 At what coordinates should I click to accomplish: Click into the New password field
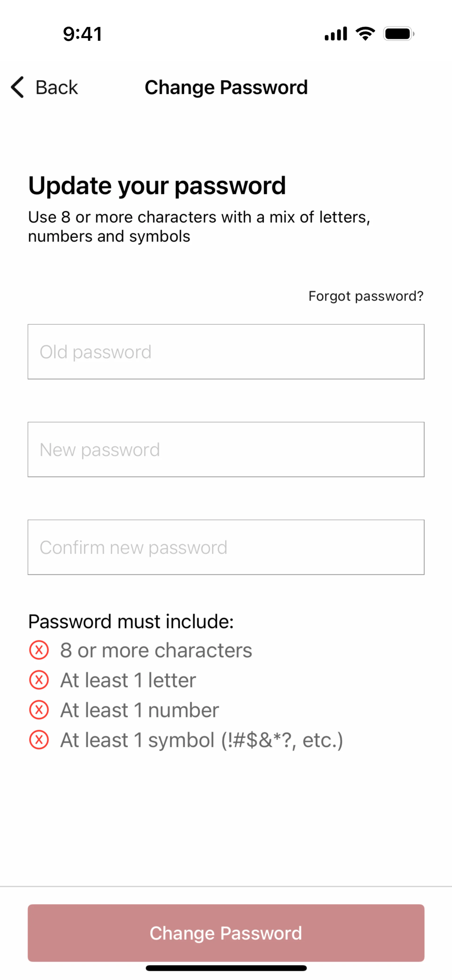pyautogui.click(x=226, y=449)
